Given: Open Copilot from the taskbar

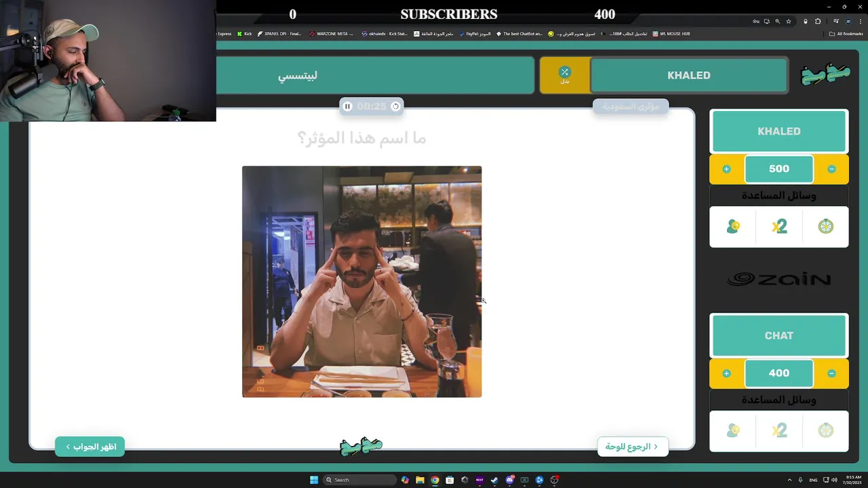Looking at the screenshot, I should pos(405,480).
